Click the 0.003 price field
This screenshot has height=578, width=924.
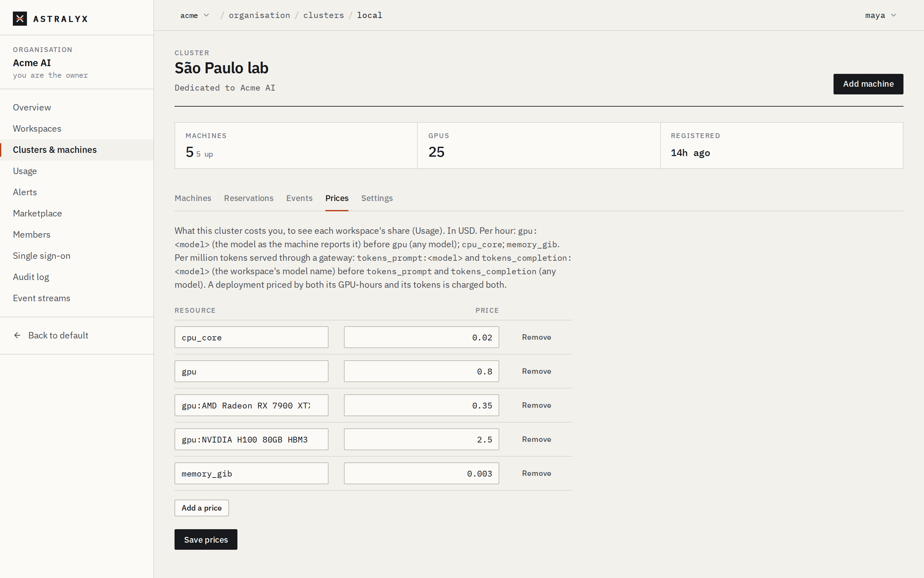coord(421,473)
